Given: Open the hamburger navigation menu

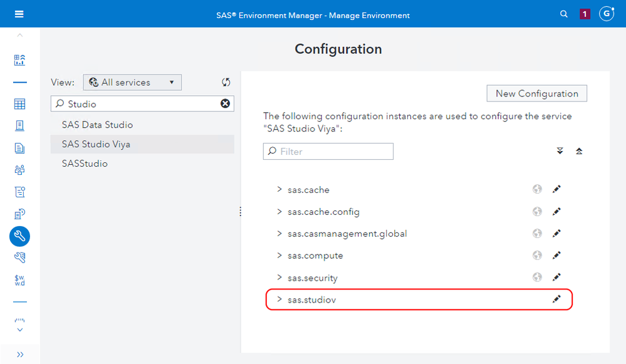Looking at the screenshot, I should 19,14.
